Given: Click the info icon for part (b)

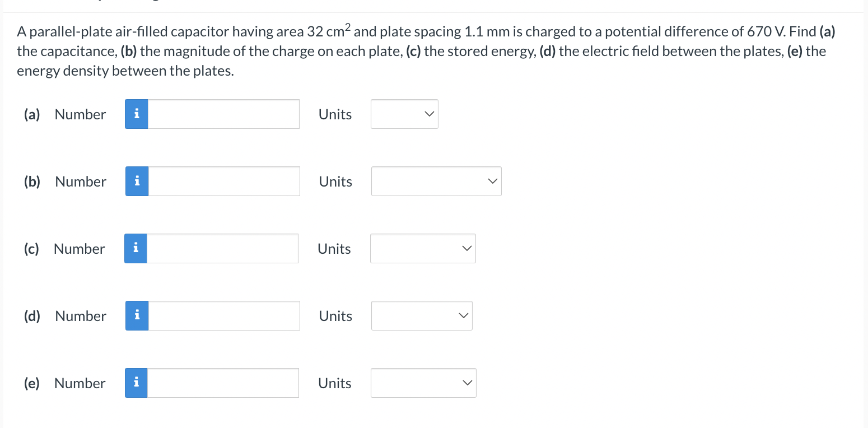Looking at the screenshot, I should (x=137, y=182).
